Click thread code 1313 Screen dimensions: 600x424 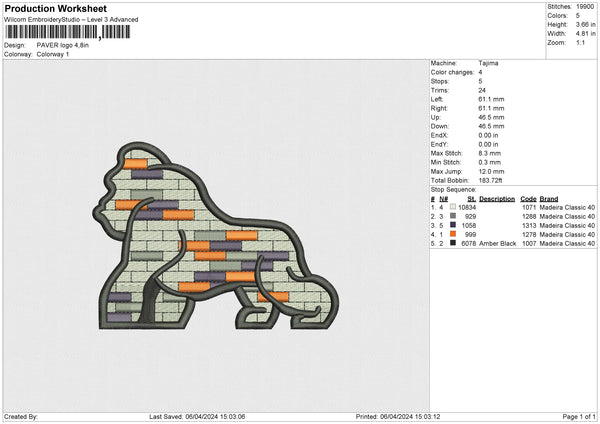529,225
